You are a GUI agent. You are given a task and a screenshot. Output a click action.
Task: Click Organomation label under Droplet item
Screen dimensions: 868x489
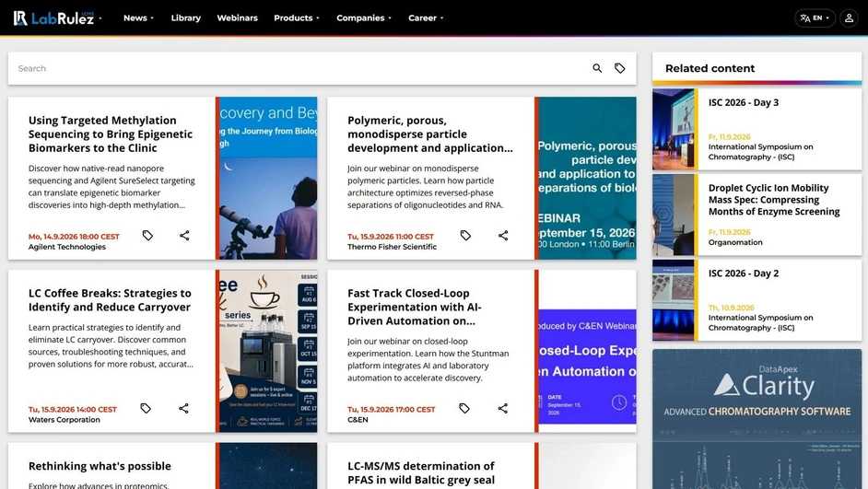[735, 242]
